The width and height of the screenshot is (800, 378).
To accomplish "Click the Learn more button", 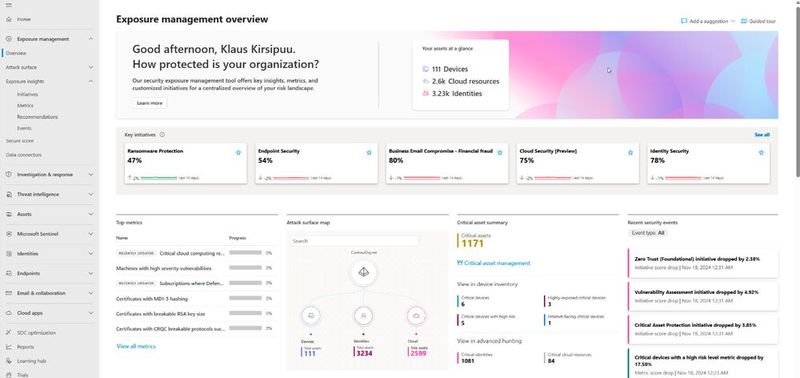I will (x=149, y=103).
